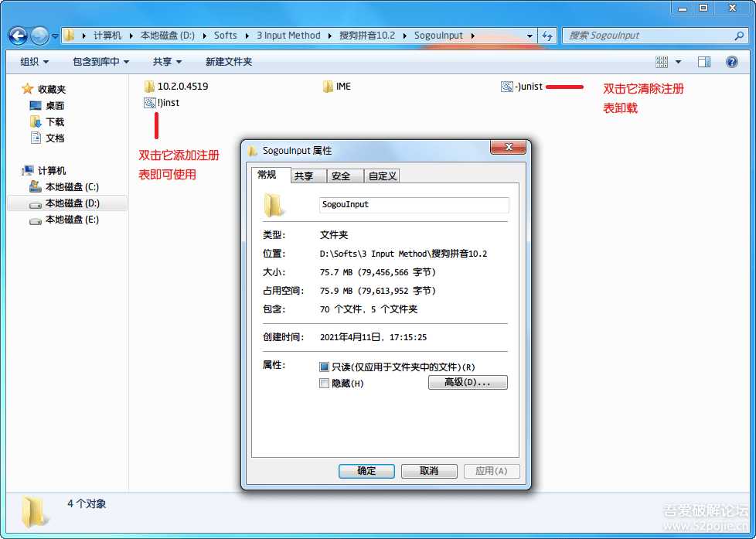Click the 高级 advanced button
756x539 pixels.
point(468,382)
